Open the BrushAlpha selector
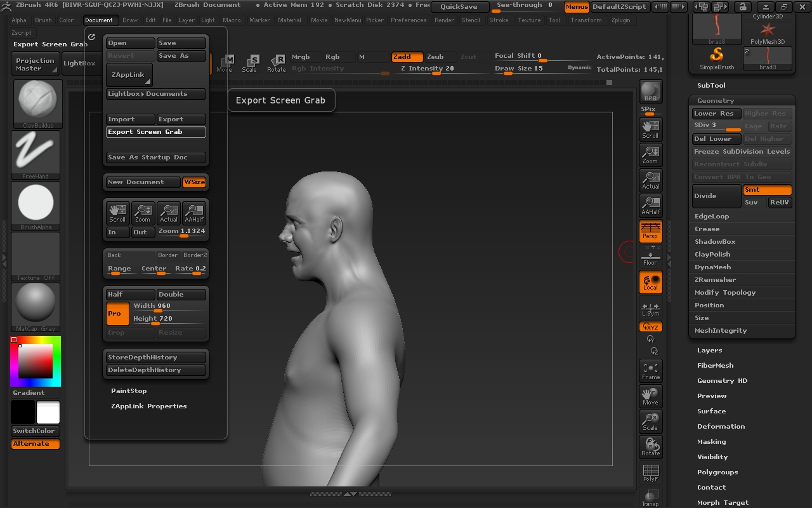The image size is (812, 508). pyautogui.click(x=36, y=206)
